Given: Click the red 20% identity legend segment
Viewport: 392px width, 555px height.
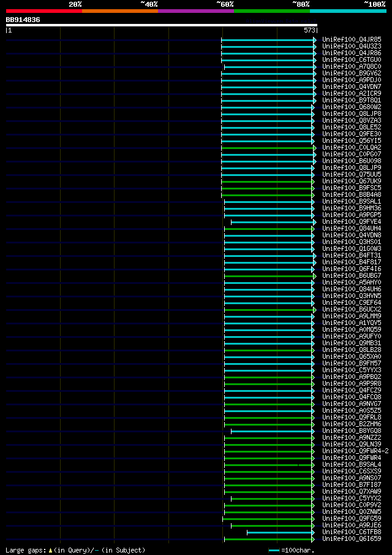Looking at the screenshot, I should tap(44, 11).
